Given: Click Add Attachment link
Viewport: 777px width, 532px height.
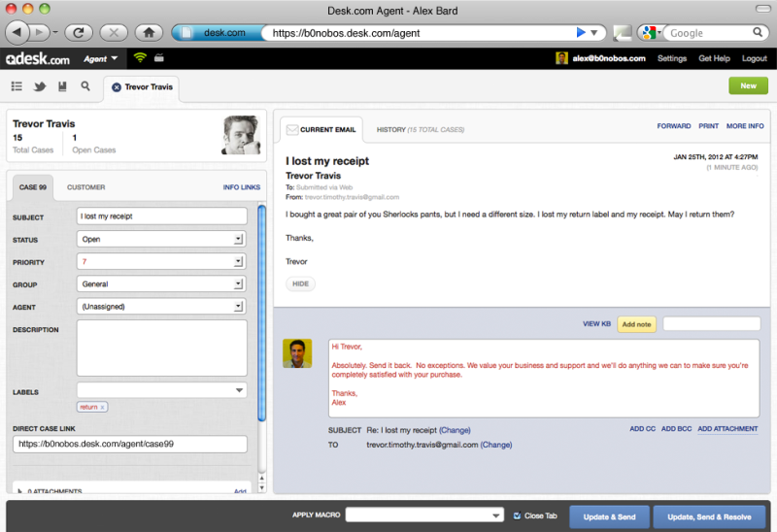Looking at the screenshot, I should tap(727, 429).
